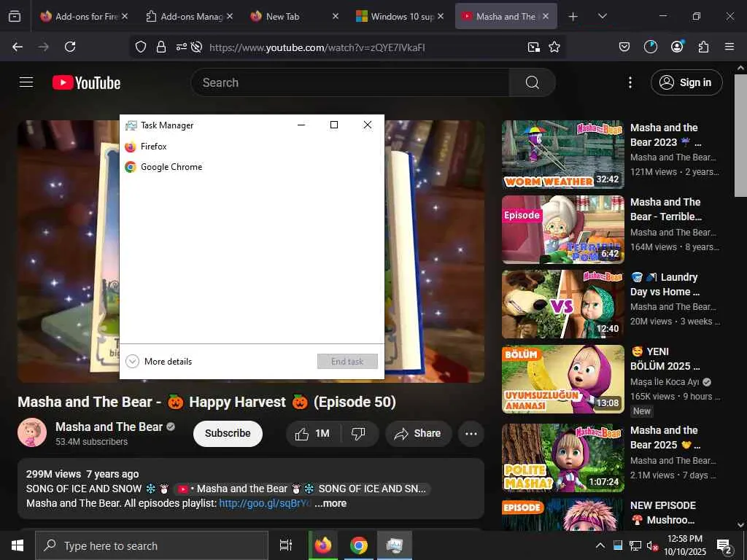Image resolution: width=747 pixels, height=560 pixels.
Task: Go to YouTube home via logo
Action: (86, 83)
